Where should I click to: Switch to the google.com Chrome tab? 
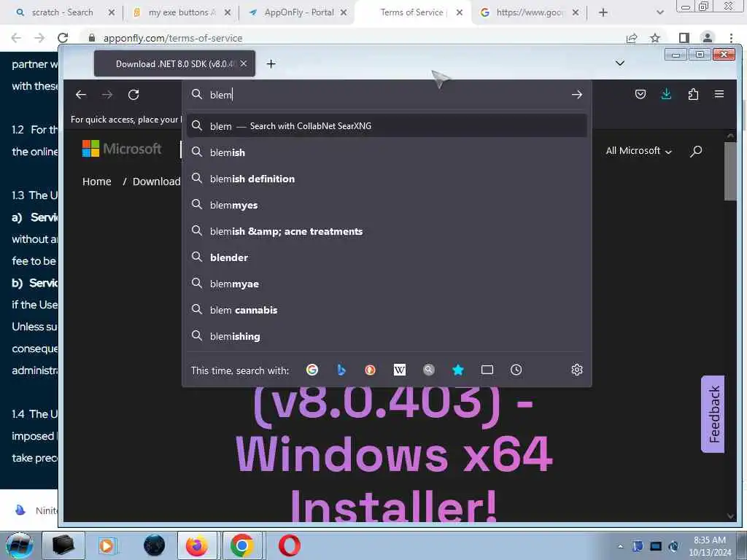pos(529,12)
